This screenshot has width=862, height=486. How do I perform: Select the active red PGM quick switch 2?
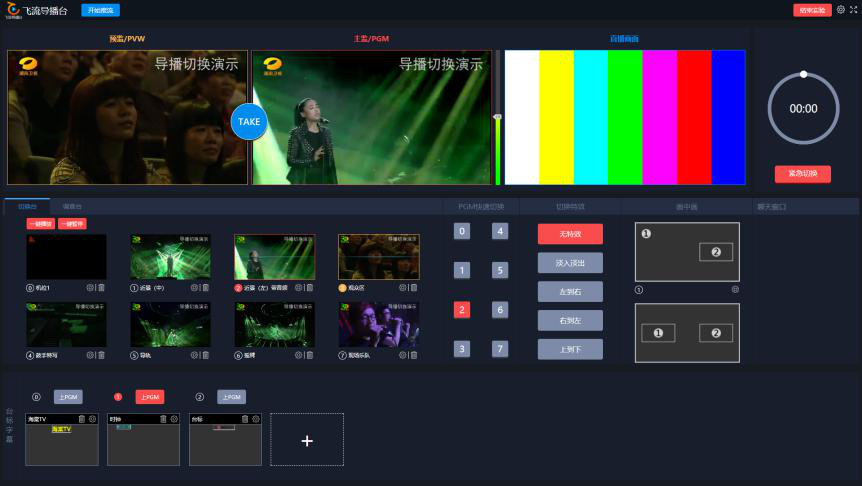coord(462,310)
